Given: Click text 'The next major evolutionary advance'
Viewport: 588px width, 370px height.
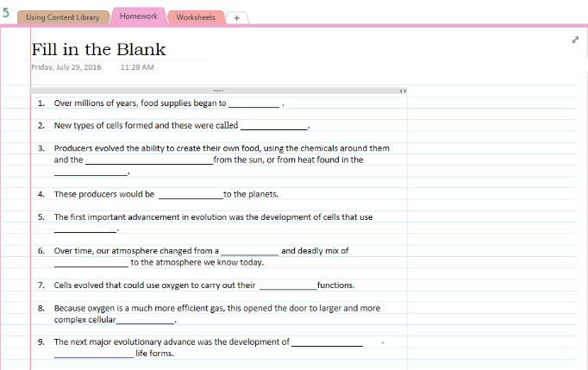Looking at the screenshot, I should point(125,342).
